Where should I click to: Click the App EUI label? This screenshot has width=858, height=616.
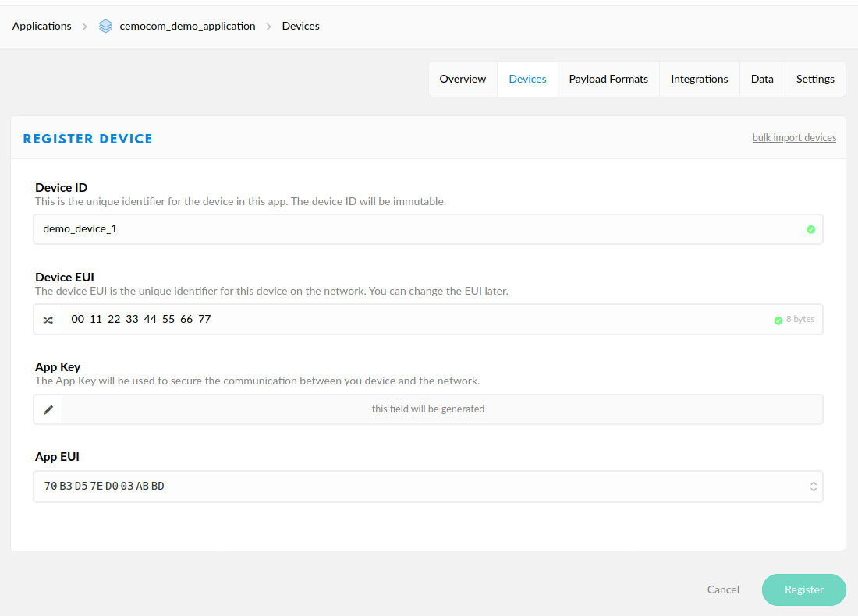point(57,457)
